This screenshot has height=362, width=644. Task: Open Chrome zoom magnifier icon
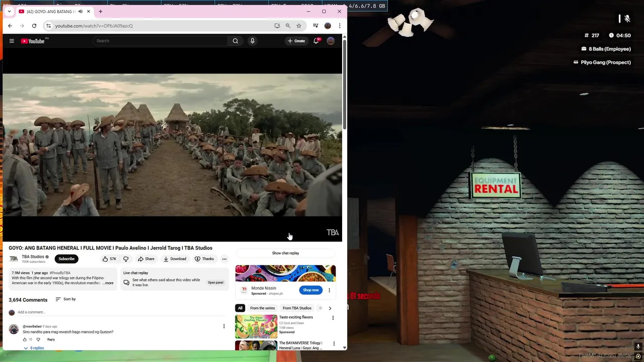click(288, 26)
